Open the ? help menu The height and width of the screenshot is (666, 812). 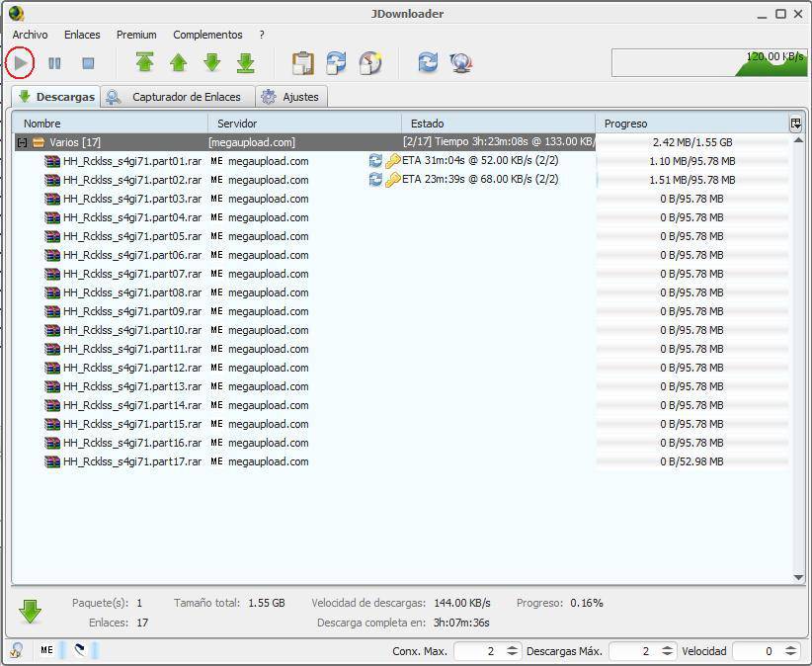pos(262,35)
